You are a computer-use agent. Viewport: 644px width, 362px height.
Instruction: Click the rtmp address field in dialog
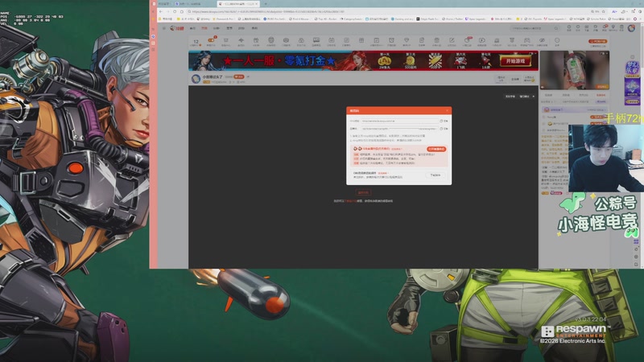pyautogui.click(x=400, y=121)
